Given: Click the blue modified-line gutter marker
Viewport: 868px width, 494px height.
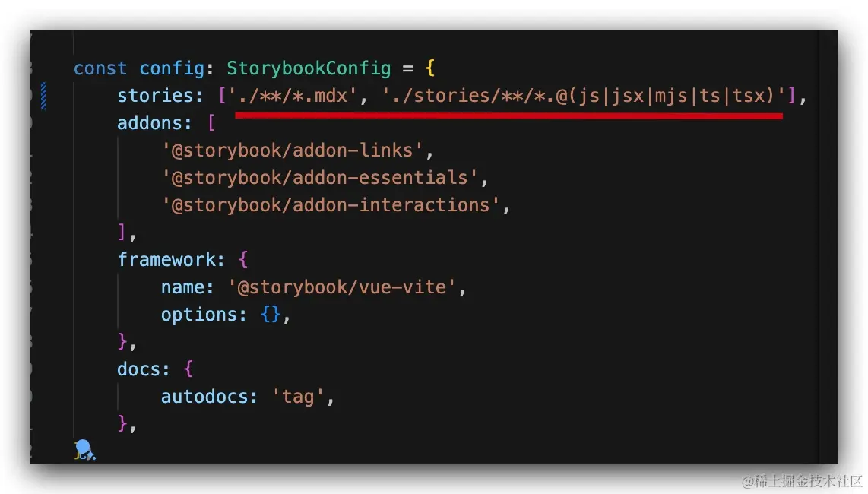Looking at the screenshot, I should point(43,96).
